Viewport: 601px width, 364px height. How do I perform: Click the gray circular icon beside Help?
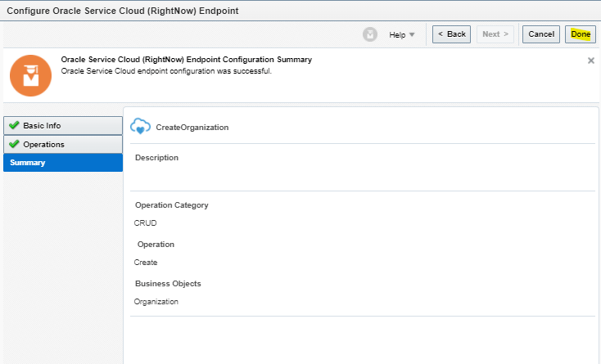point(371,34)
